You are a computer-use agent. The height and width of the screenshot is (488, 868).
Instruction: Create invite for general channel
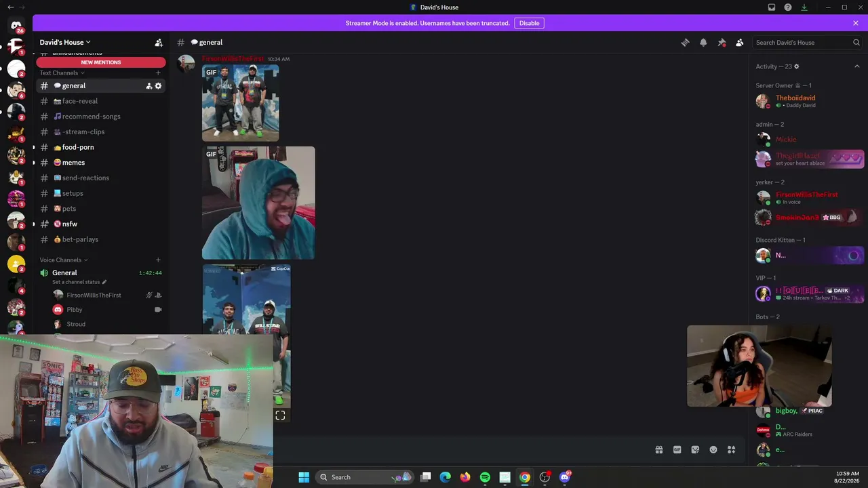(x=149, y=86)
